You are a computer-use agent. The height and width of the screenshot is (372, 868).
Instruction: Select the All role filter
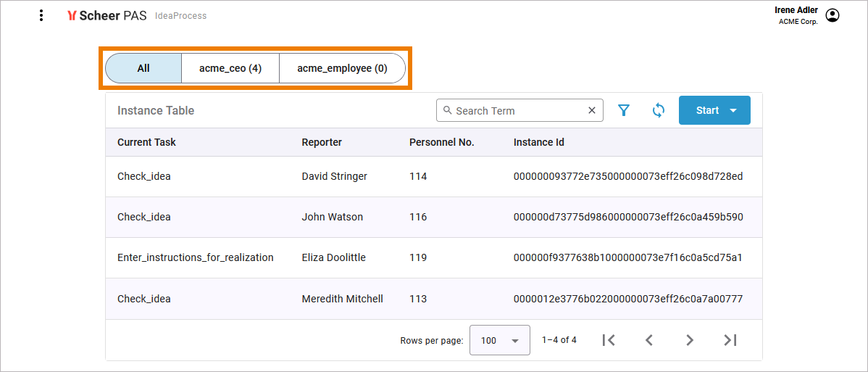(x=143, y=68)
